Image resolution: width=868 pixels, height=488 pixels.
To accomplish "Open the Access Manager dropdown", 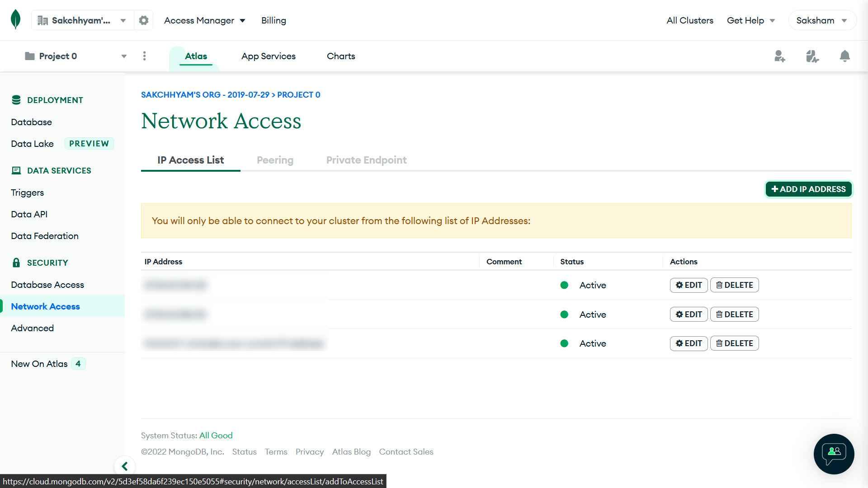I will pyautogui.click(x=204, y=20).
